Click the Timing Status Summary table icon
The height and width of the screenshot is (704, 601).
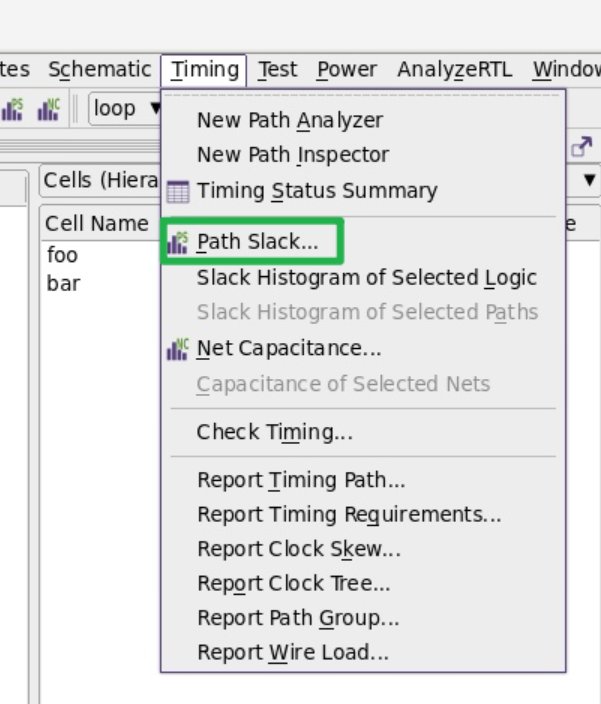pyautogui.click(x=178, y=192)
